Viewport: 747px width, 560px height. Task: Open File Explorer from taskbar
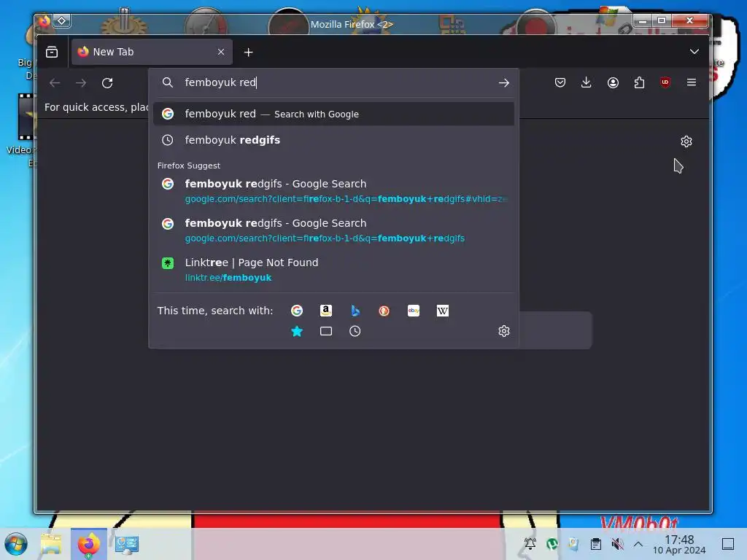click(51, 544)
